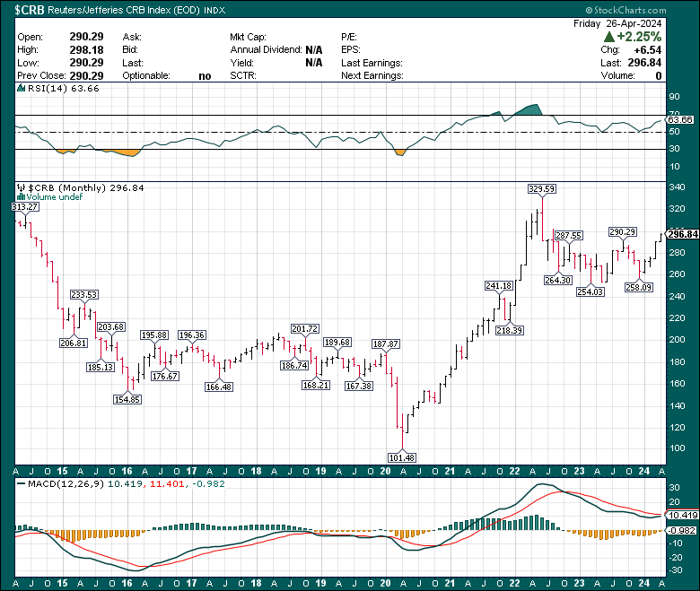Click the 195.88 price label

[x=154, y=335]
